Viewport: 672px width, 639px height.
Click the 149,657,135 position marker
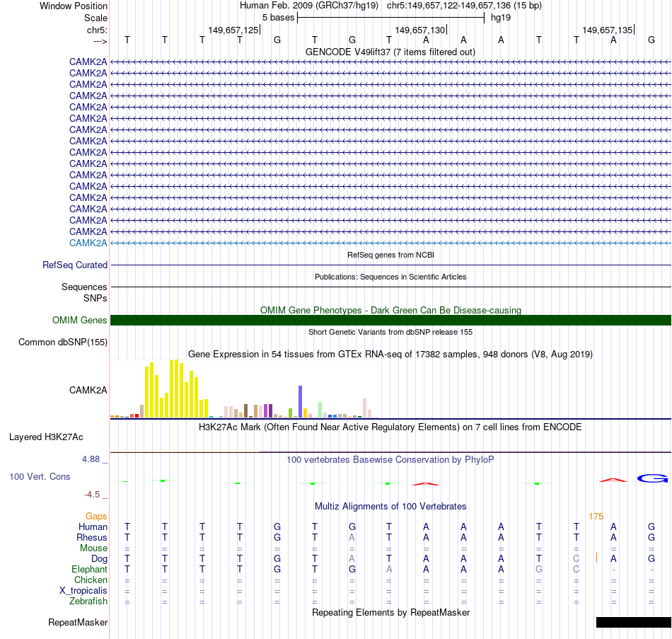click(x=608, y=30)
